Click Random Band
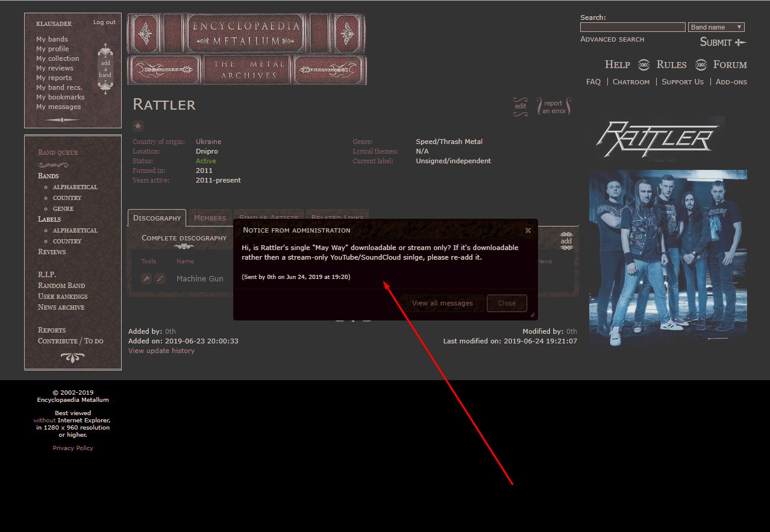 pos(61,286)
